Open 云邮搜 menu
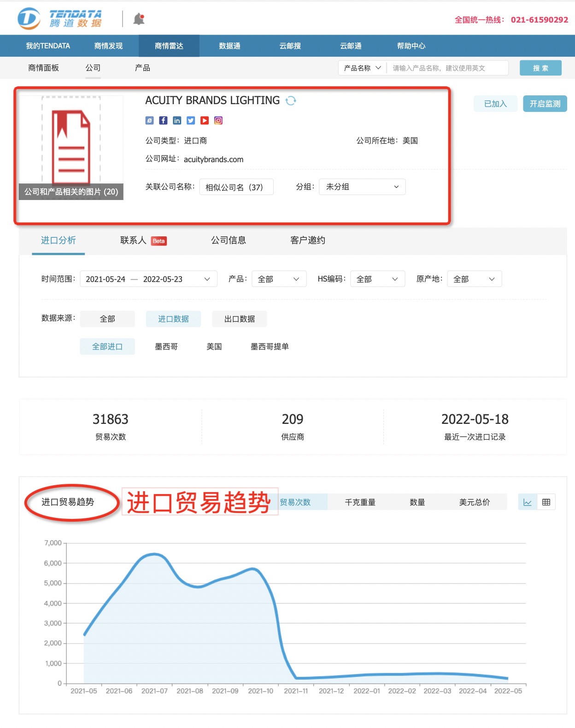The width and height of the screenshot is (575, 728). point(290,46)
